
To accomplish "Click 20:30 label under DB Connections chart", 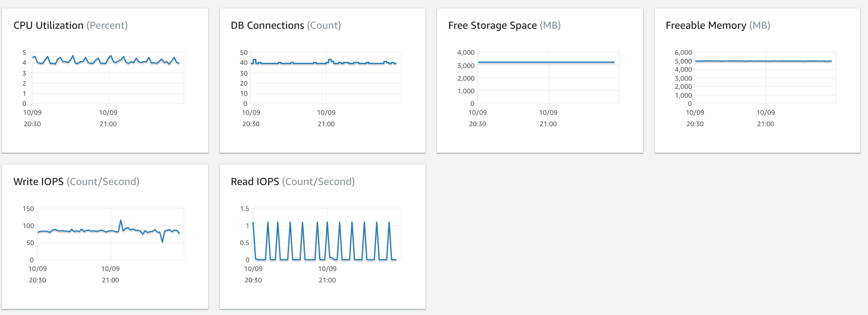I will click(251, 124).
